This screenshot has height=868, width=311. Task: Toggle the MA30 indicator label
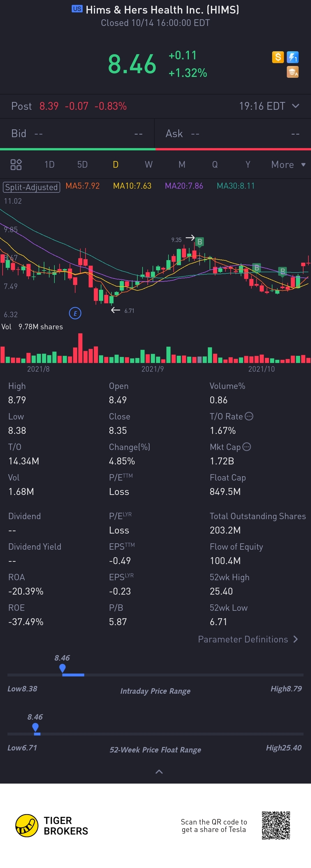(236, 186)
